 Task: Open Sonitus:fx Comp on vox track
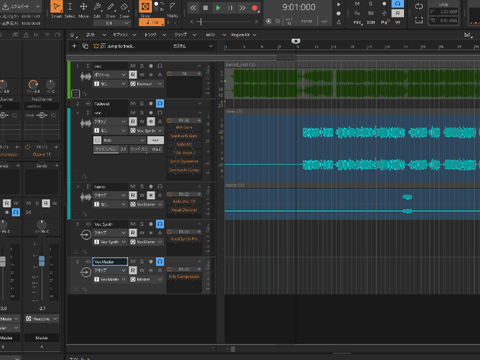[x=184, y=170]
